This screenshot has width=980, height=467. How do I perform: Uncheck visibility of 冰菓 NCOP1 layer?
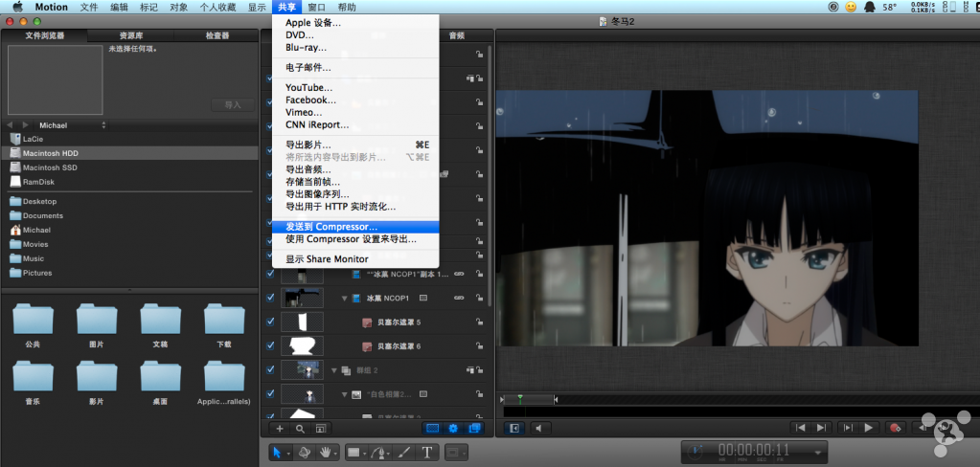[x=270, y=299]
